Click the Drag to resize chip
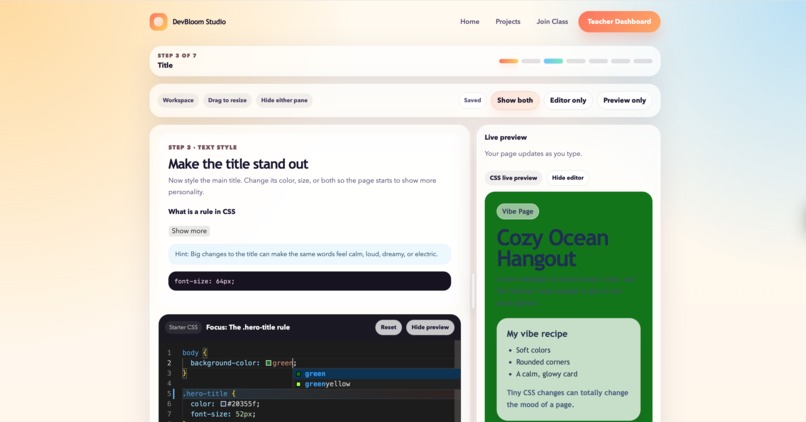This screenshot has height=422, width=806. (x=227, y=100)
